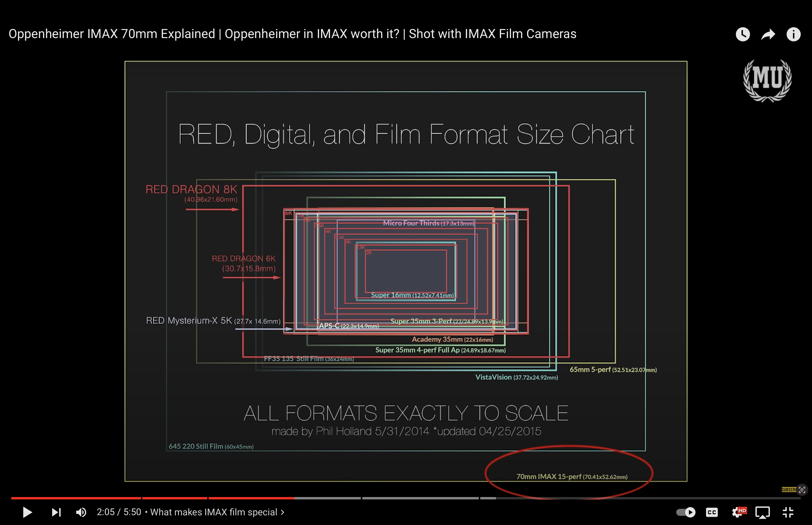Click the Subscribe badge

pos(789,490)
